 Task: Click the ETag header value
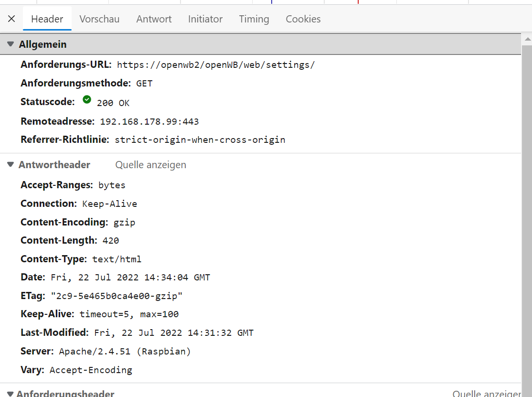[117, 296]
